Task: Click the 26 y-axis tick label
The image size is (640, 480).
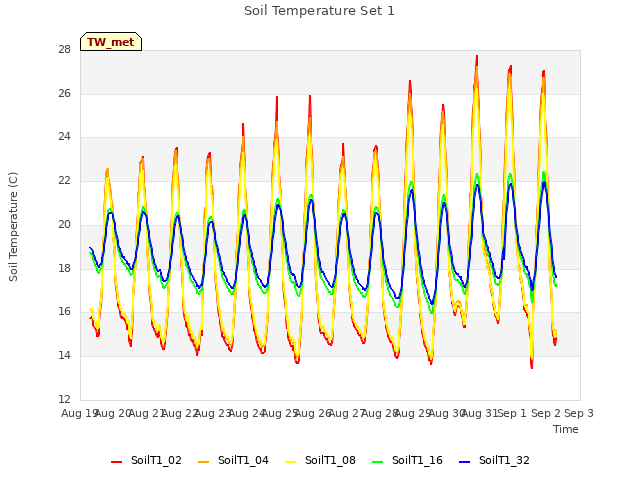Action: click(x=64, y=93)
